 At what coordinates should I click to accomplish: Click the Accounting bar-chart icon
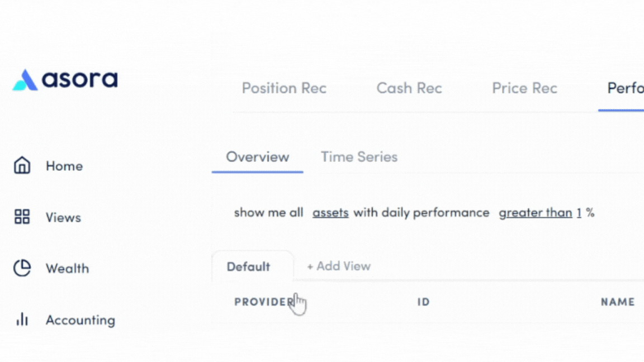pyautogui.click(x=22, y=320)
